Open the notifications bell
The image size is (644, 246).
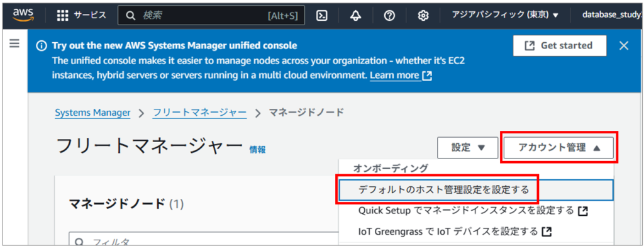[355, 16]
